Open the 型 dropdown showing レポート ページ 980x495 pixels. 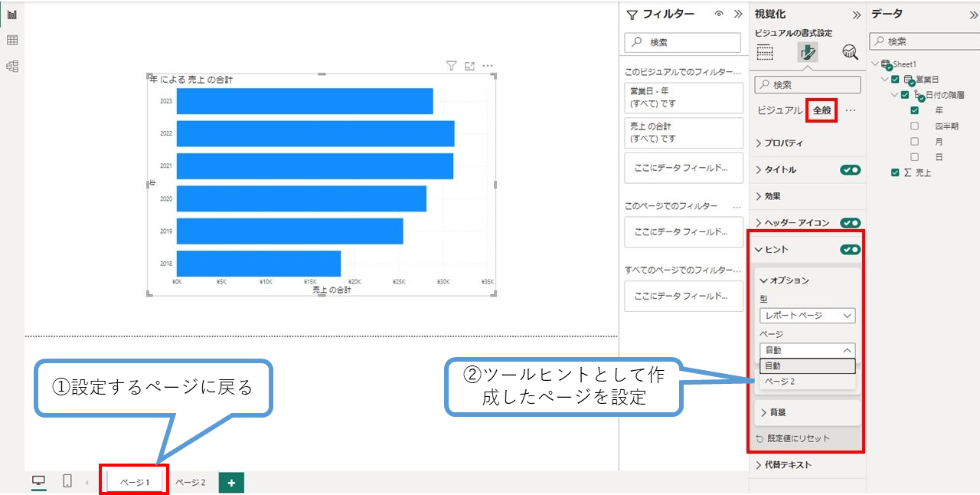point(807,316)
